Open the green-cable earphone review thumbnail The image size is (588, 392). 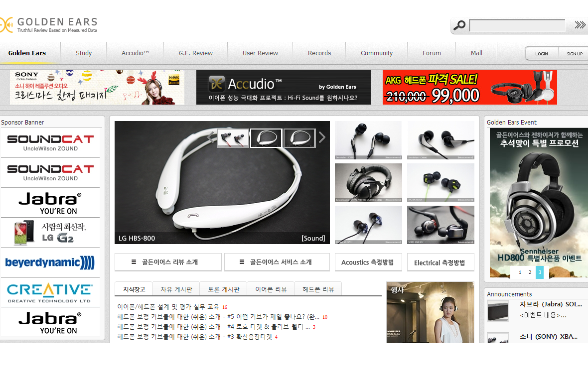441,182
